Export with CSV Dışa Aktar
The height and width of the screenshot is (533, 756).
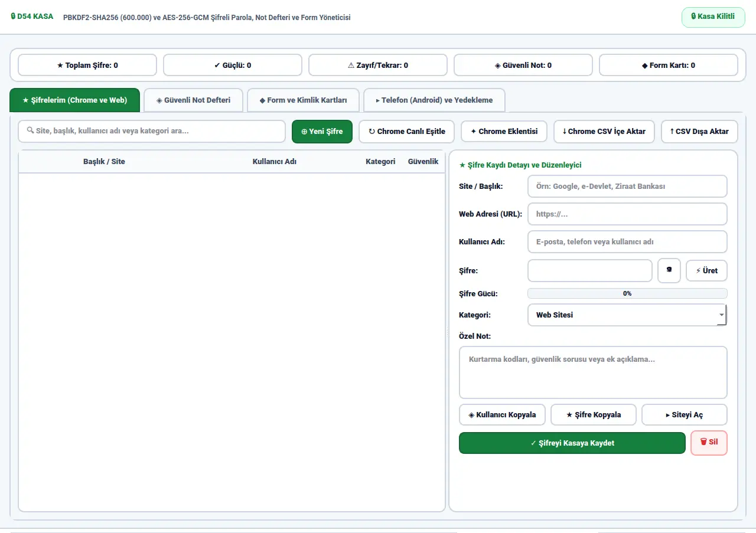point(699,132)
